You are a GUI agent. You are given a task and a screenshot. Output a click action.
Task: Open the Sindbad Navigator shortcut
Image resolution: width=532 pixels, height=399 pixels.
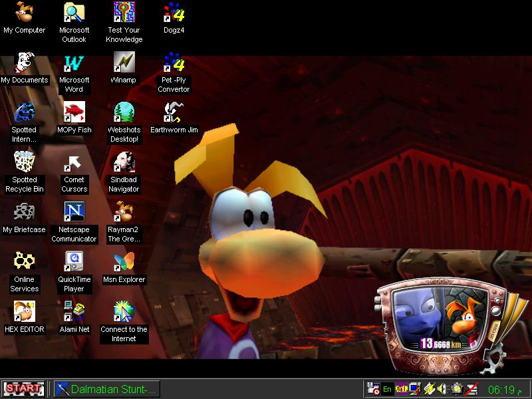124,162
